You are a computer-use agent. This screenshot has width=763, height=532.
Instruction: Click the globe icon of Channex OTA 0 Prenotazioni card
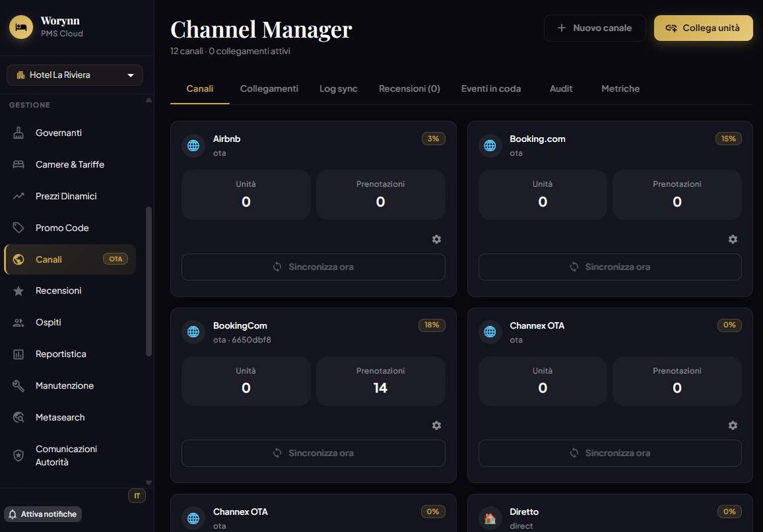point(490,332)
